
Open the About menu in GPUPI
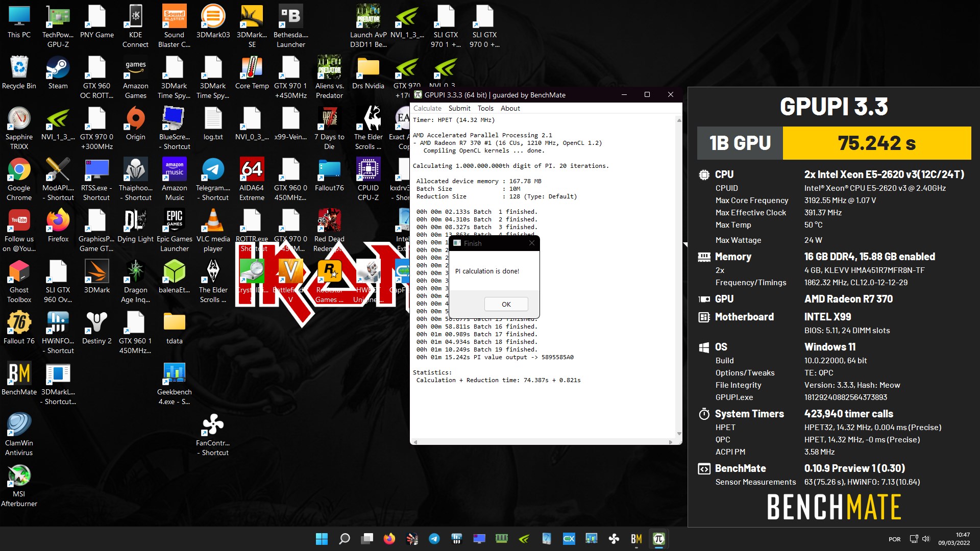pos(510,108)
